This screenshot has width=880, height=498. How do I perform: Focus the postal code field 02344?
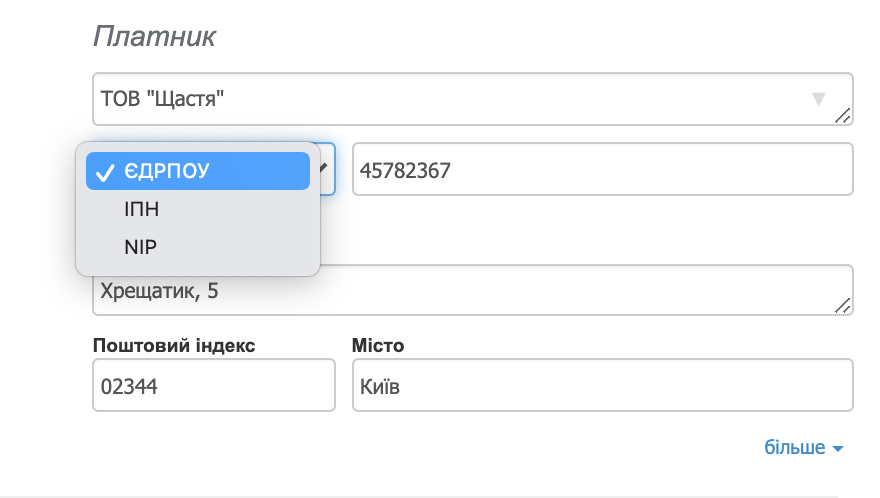(x=213, y=385)
